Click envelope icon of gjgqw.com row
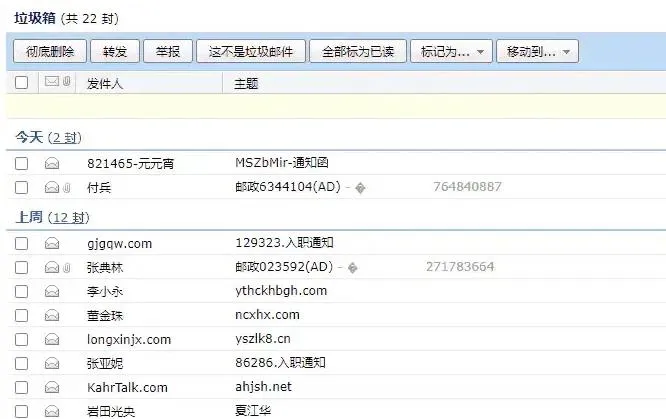 tap(52, 243)
